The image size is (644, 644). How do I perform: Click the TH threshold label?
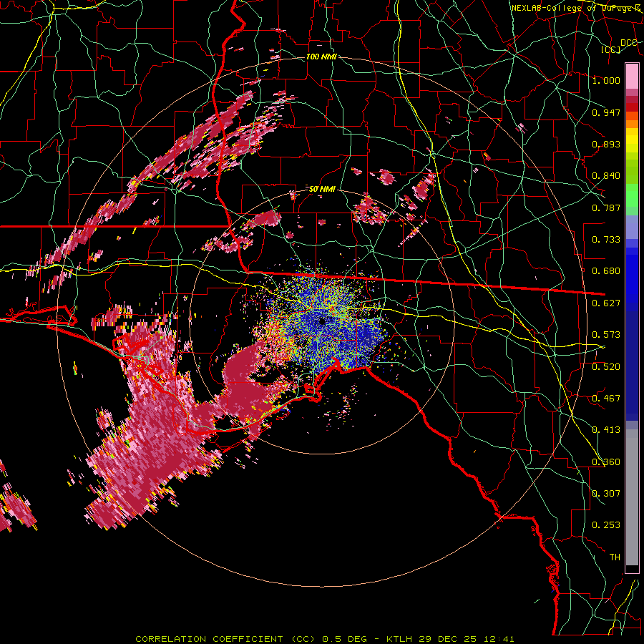point(615,557)
